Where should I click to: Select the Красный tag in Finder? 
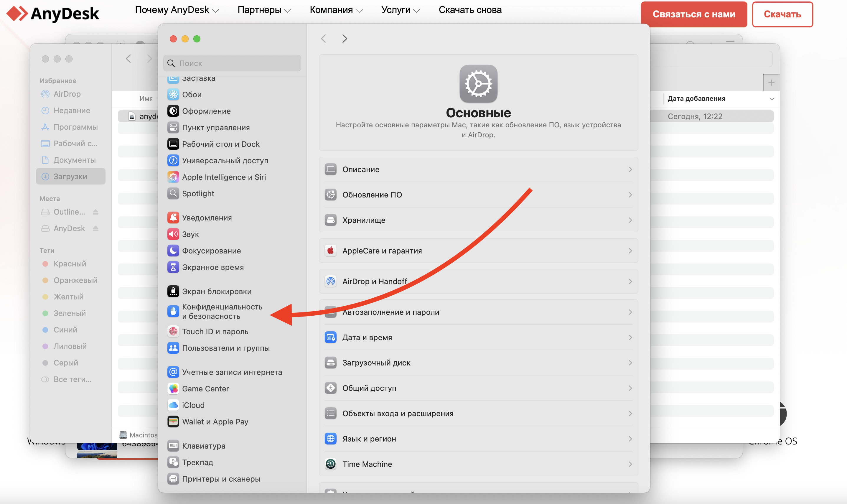[71, 263]
